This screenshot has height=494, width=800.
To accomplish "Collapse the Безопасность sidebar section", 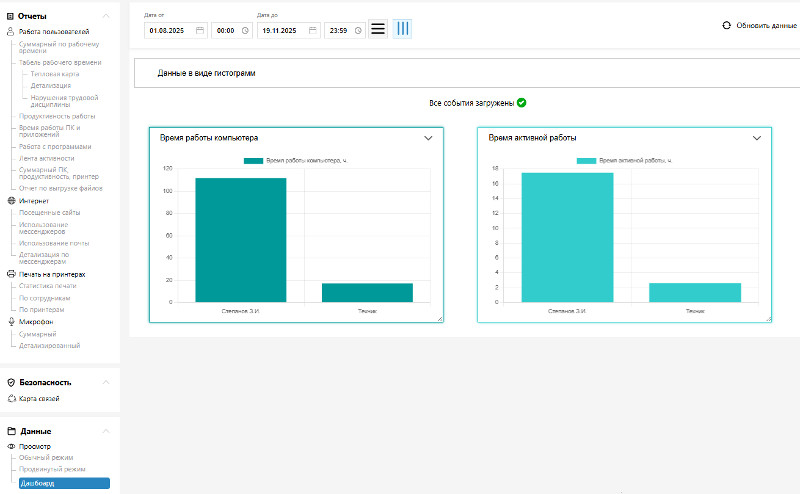I will point(108,382).
